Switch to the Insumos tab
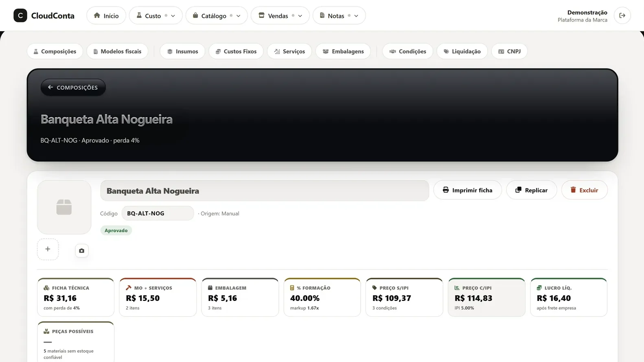644x362 pixels. coord(182,51)
